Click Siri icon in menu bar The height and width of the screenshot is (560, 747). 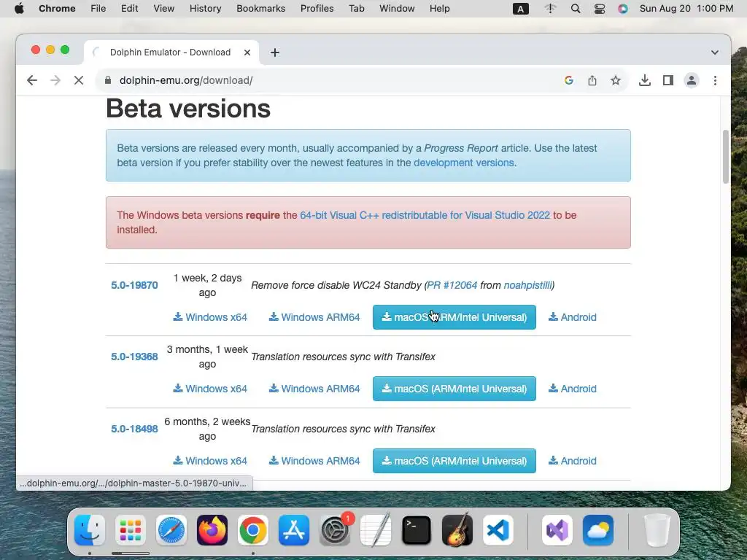point(623,9)
